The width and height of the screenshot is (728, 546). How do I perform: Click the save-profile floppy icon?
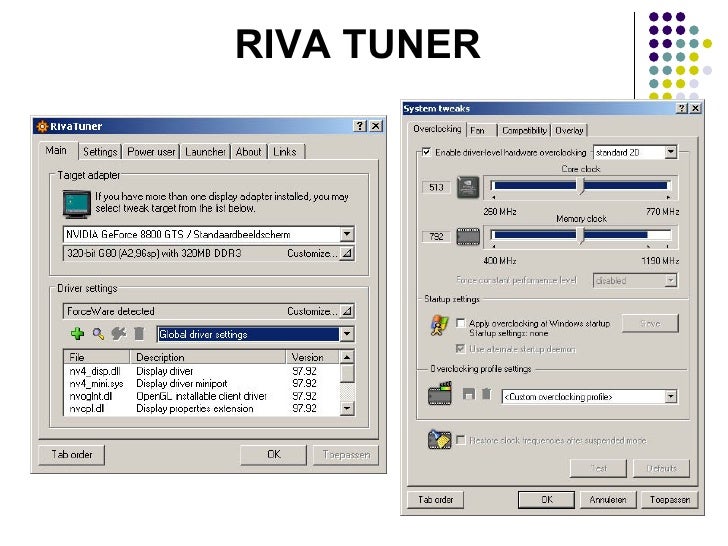coord(469,395)
